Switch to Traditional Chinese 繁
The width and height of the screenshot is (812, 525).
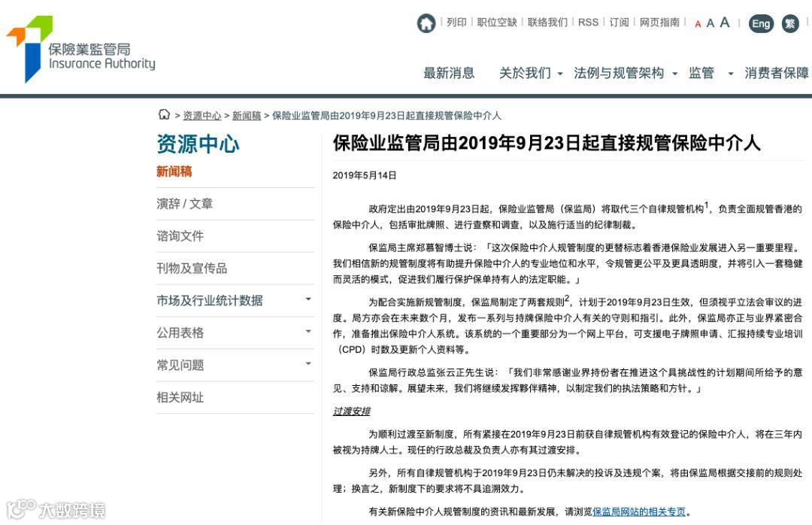coord(790,23)
